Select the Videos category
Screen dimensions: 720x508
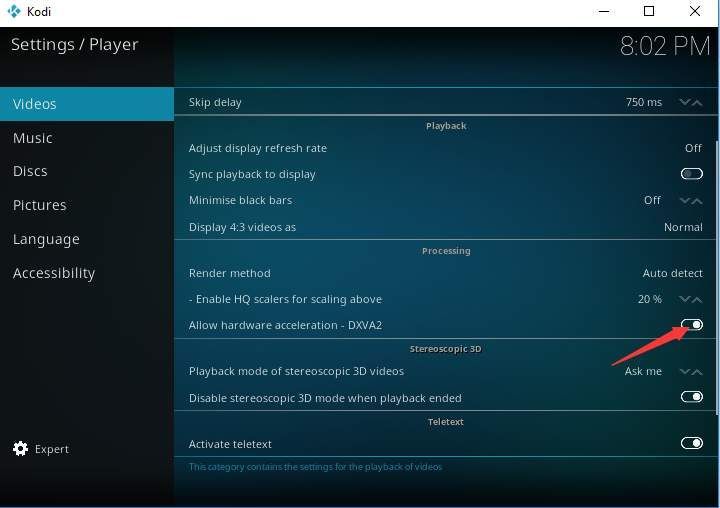pyautogui.click(x=87, y=104)
